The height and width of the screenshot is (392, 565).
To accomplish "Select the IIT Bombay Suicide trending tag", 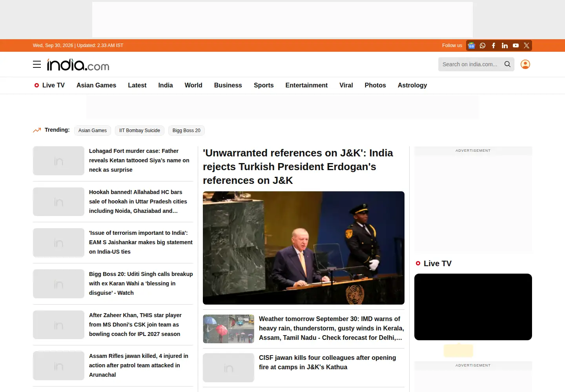I will pos(140,131).
